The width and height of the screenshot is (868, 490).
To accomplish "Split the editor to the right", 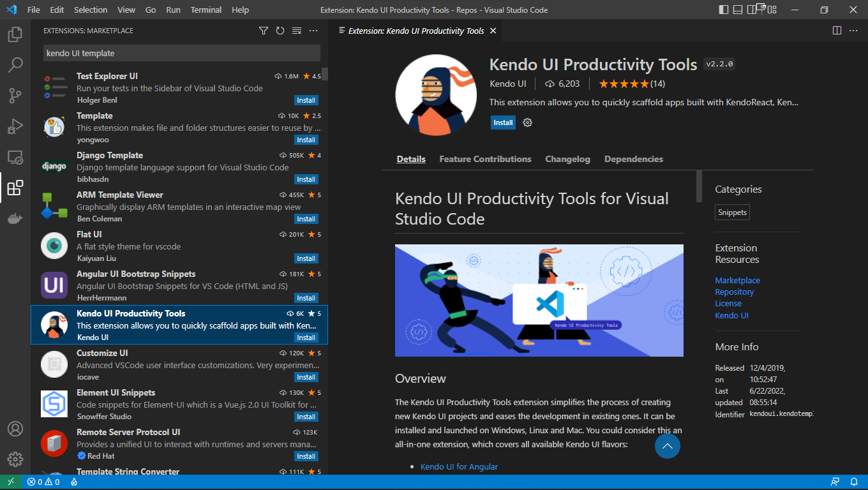I will (x=837, y=31).
